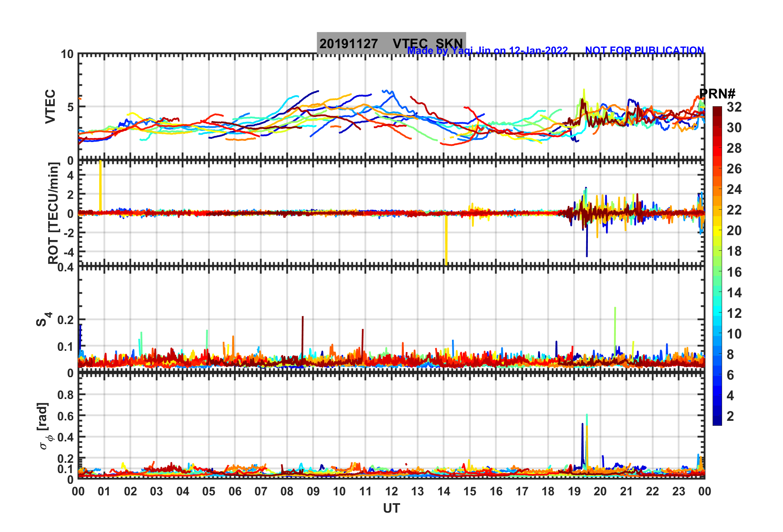Click the UT axis tick label 23
Viewport: 783px width, 532px height.
click(679, 491)
